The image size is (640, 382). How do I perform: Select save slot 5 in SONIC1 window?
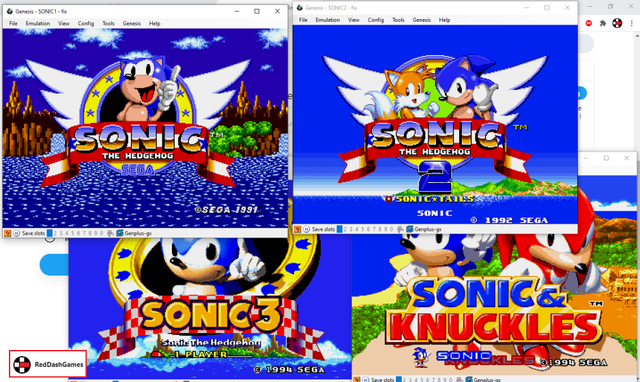73,233
